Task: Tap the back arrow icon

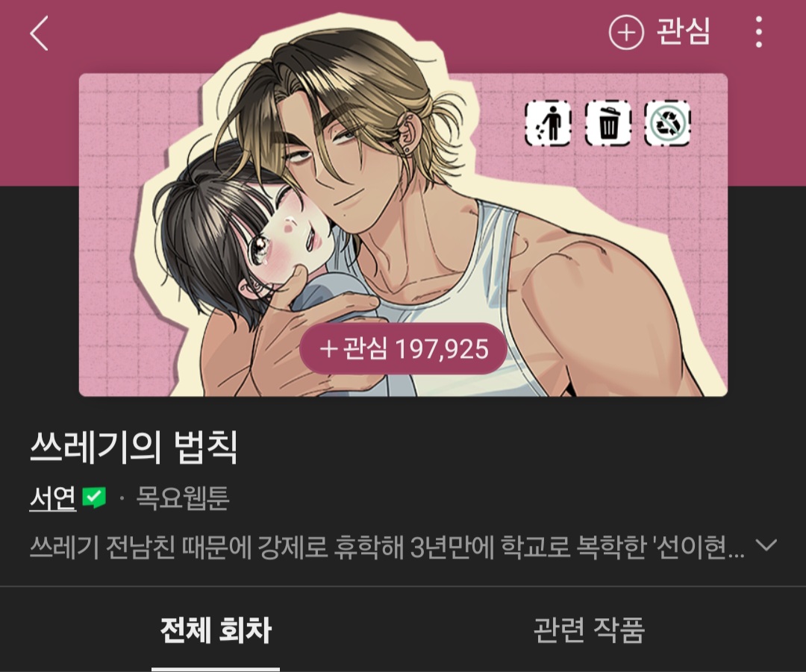Action: coord(39,33)
